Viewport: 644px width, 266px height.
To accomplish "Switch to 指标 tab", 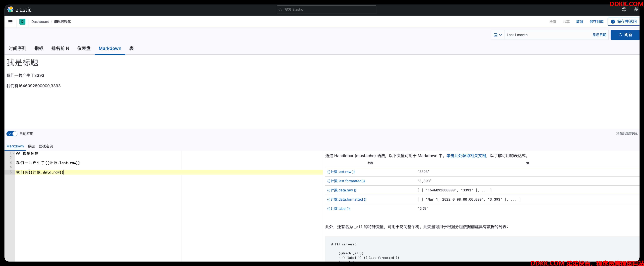I will tap(39, 48).
